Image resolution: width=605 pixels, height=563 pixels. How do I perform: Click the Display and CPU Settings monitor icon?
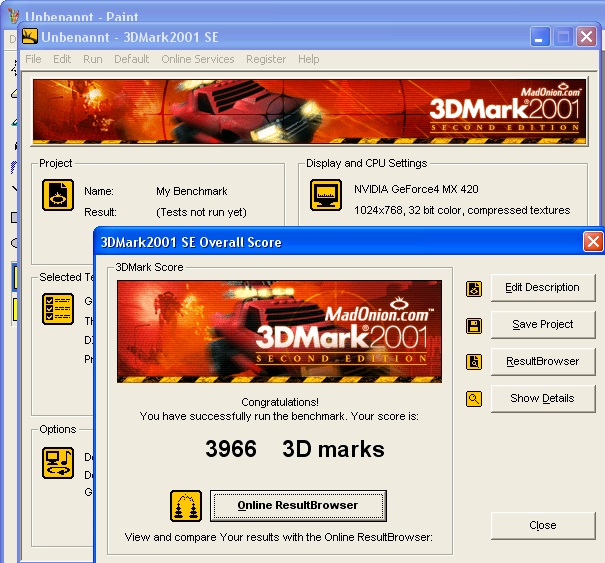(x=326, y=195)
